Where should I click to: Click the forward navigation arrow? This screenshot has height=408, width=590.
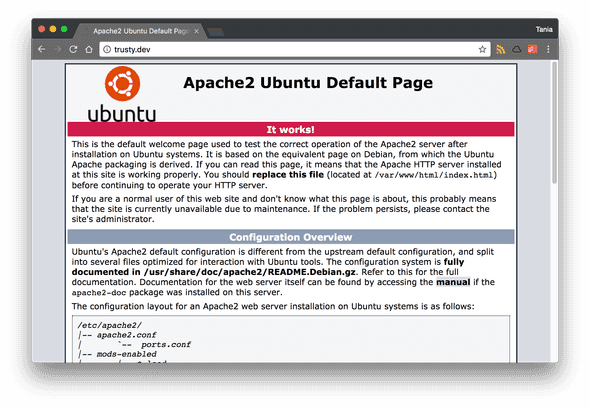(x=57, y=49)
